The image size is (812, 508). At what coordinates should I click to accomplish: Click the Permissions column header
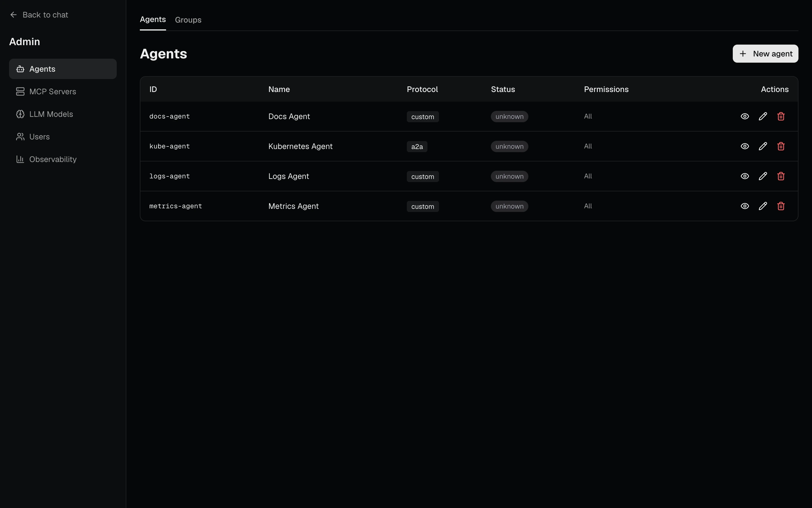coord(606,89)
